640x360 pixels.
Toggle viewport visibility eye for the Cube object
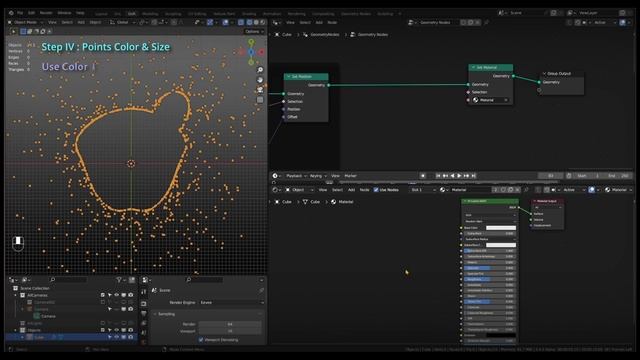click(117, 337)
